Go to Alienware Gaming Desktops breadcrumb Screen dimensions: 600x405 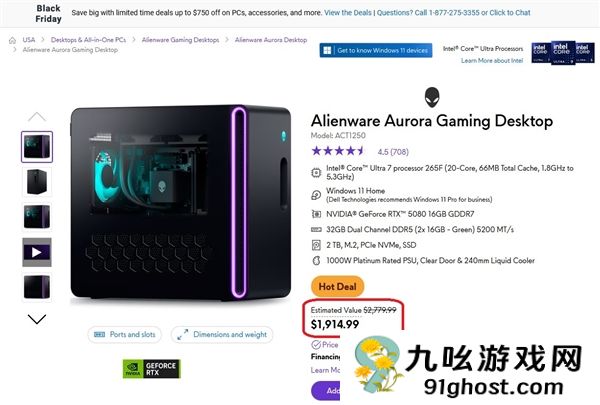tap(181, 40)
